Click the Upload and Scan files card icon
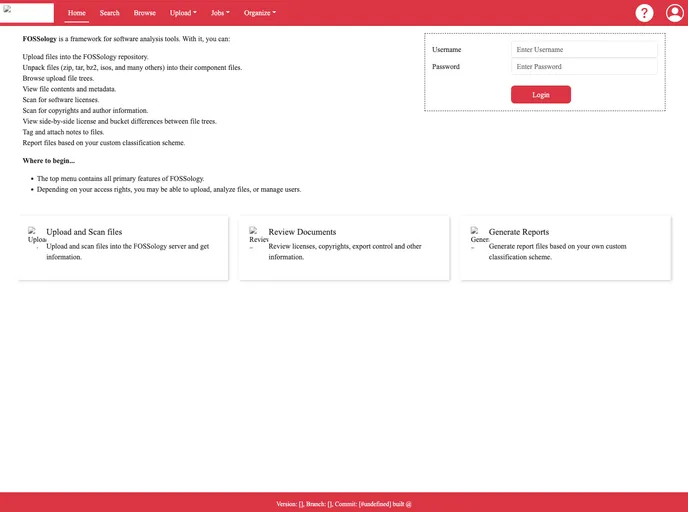Image resolution: width=688 pixels, height=512 pixels. 36,237
